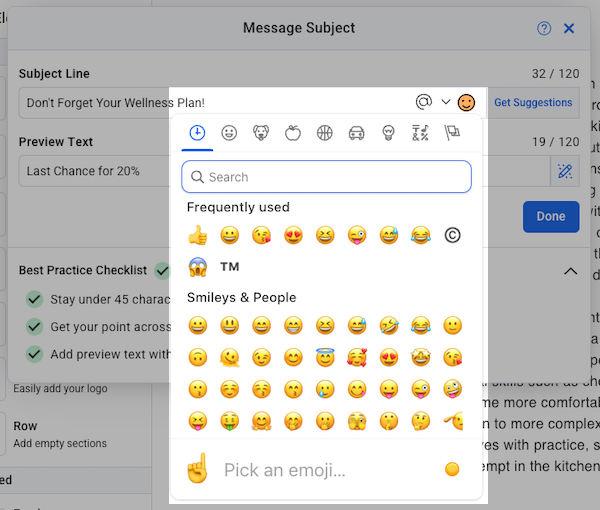Switch to the Smileys & People emoji tab

coord(229,133)
